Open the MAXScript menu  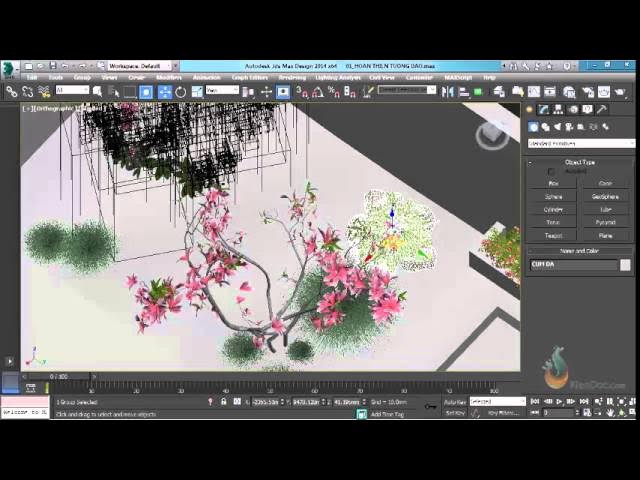[459, 77]
